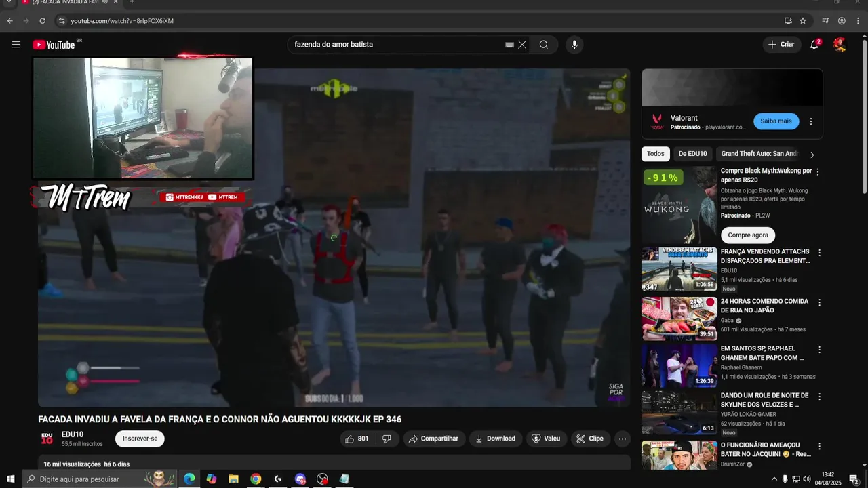
Task: Click Compre agora on Wukong ad
Action: coord(748,235)
